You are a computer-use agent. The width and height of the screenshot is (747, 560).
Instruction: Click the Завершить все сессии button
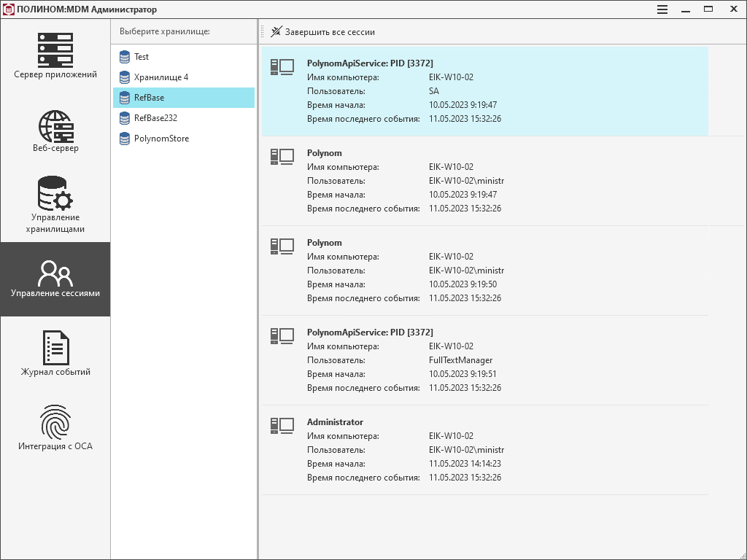[322, 32]
